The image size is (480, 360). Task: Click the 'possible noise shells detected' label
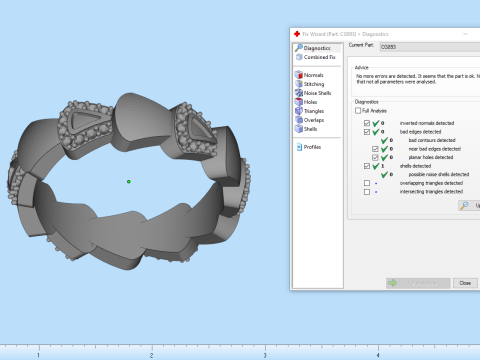click(x=439, y=174)
